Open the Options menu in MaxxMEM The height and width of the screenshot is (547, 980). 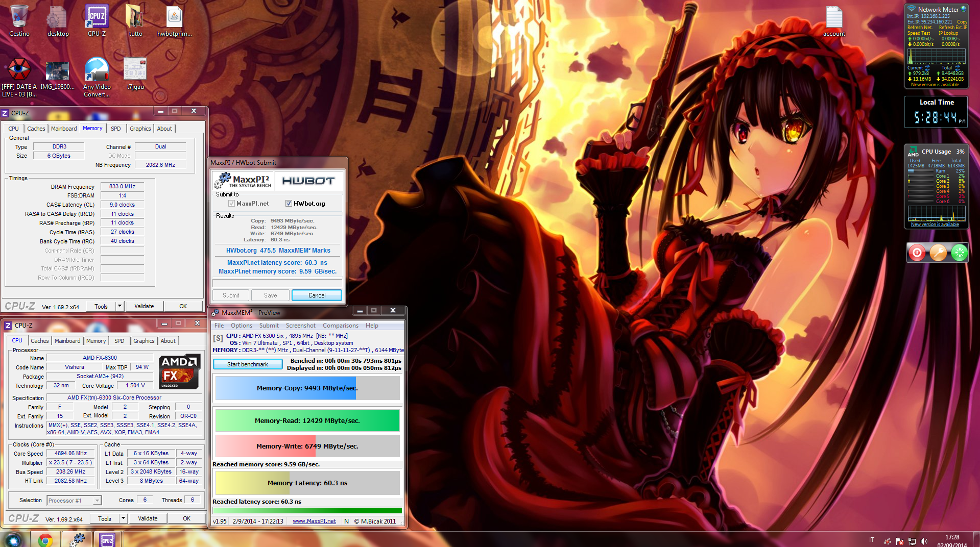tap(241, 326)
